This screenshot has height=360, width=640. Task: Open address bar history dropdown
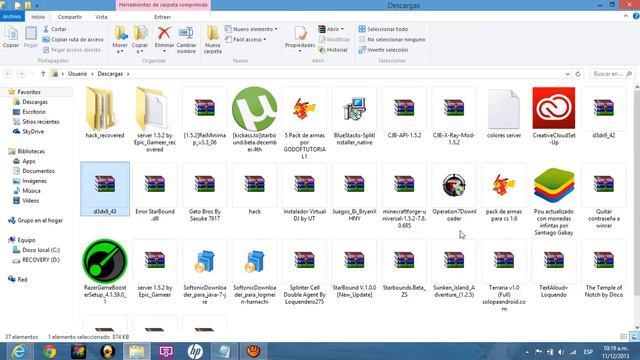(567, 74)
